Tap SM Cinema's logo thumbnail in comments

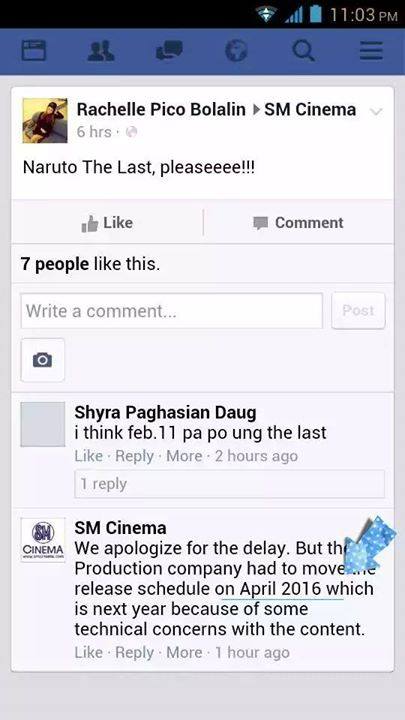(x=43, y=540)
